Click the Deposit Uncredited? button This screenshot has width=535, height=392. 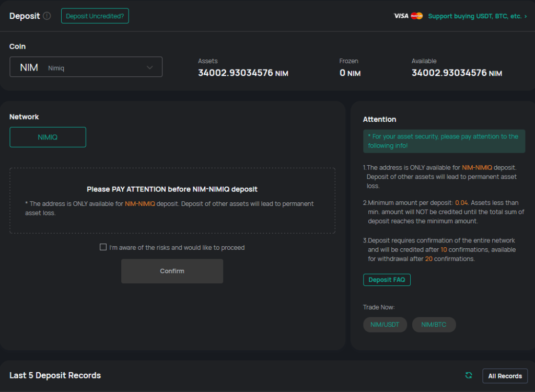[x=95, y=16]
